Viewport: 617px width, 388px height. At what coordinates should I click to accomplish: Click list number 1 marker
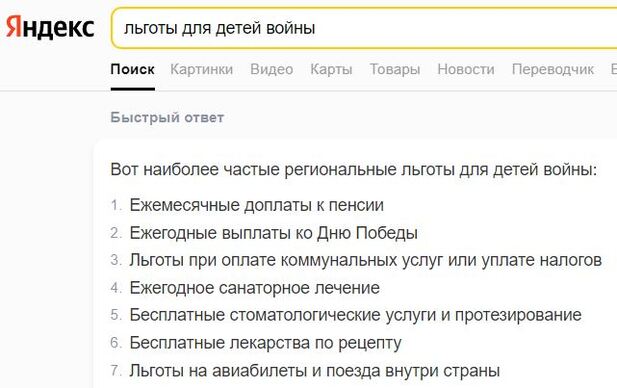[x=116, y=205]
